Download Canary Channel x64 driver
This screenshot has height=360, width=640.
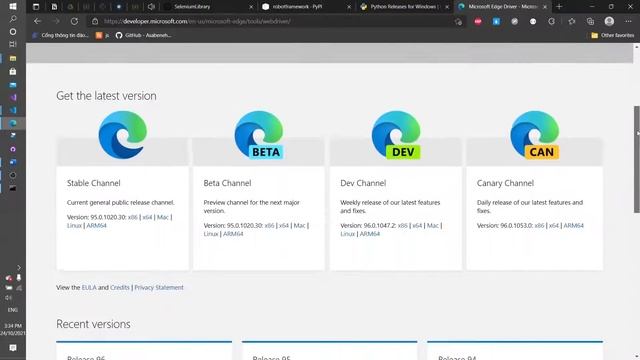(x=553, y=225)
